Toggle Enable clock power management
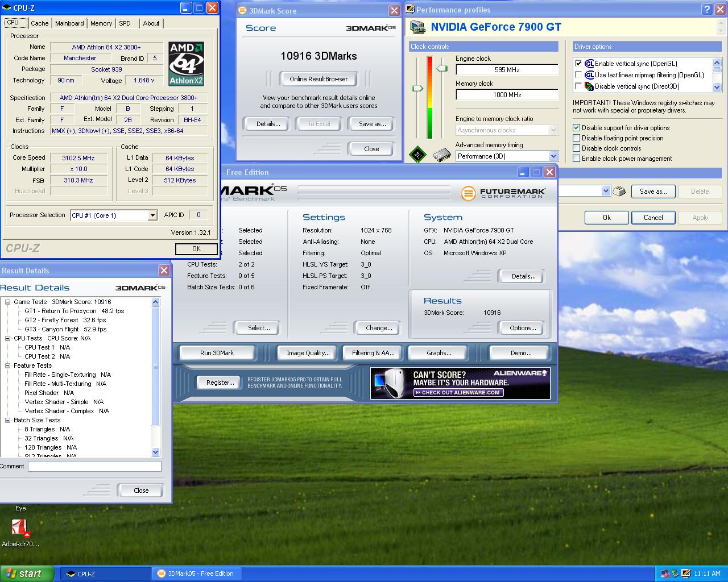This screenshot has height=582, width=728. click(577, 159)
